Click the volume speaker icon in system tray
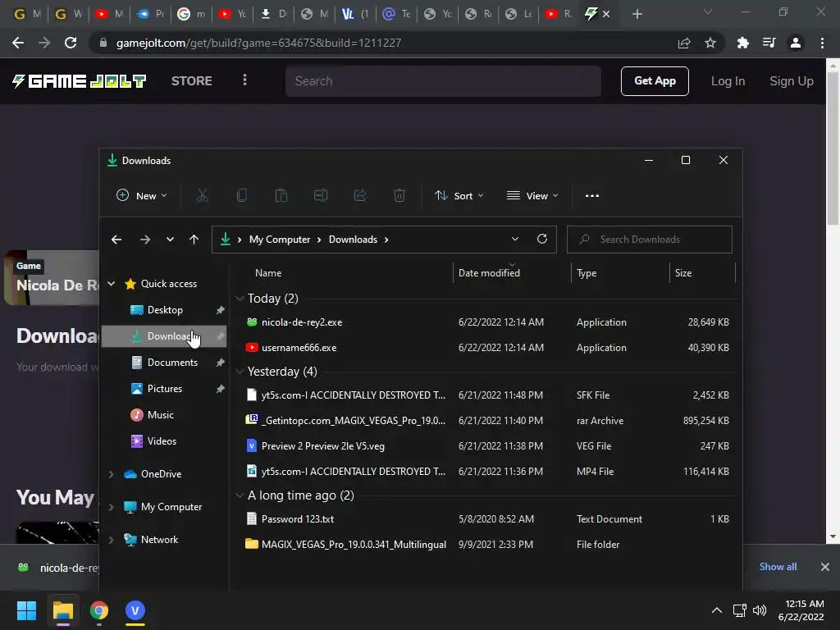Viewport: 840px width, 630px height. pyautogui.click(x=760, y=610)
